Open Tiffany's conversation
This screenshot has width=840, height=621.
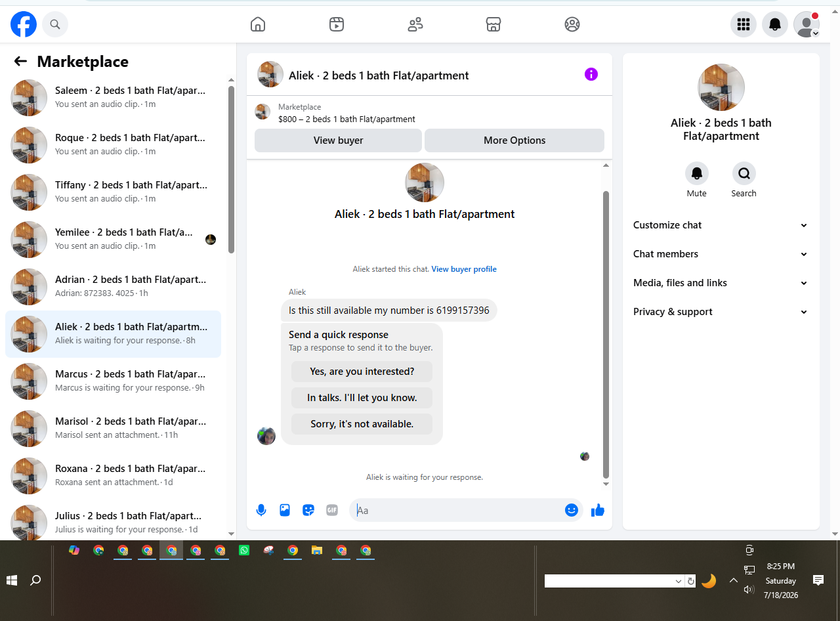[113, 192]
